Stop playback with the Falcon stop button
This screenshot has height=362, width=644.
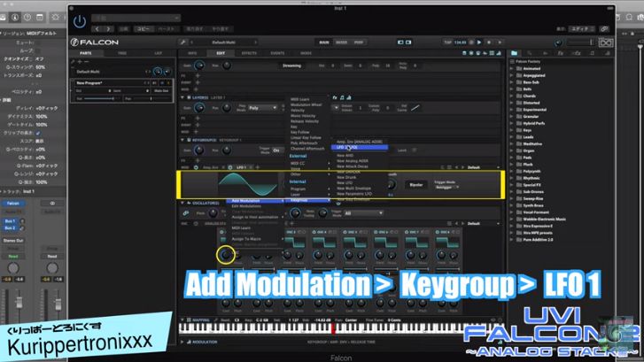pyautogui.click(x=489, y=42)
